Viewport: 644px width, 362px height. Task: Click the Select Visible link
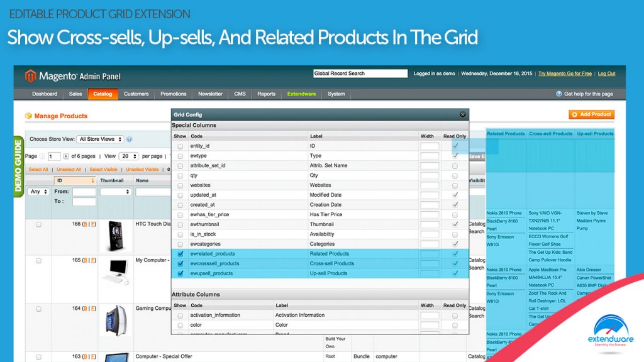(x=104, y=170)
